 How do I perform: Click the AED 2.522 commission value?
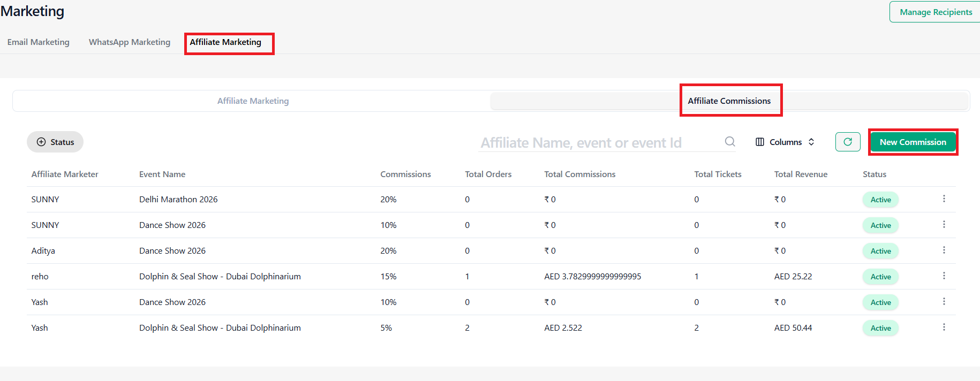(563, 328)
